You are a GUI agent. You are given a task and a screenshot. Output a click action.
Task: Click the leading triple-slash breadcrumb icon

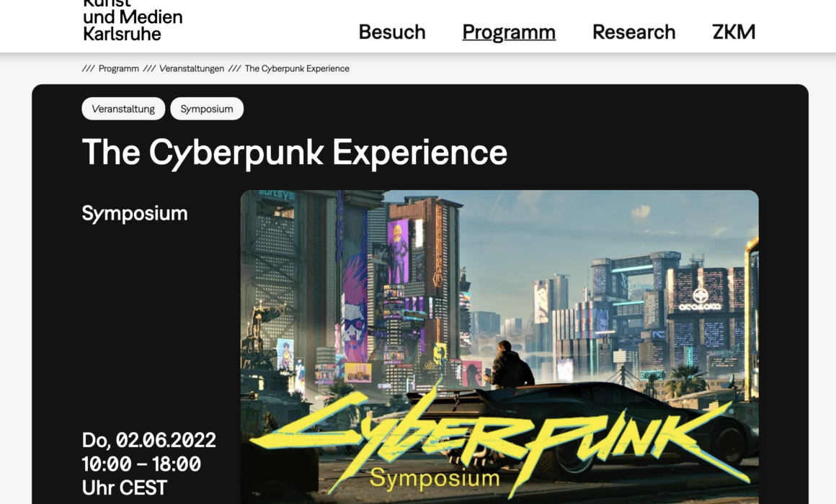[88, 68]
